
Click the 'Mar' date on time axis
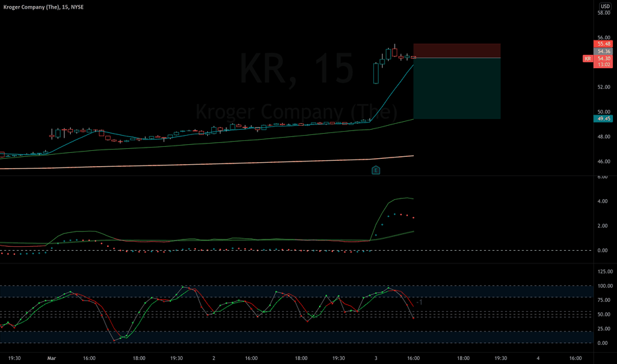point(52,358)
